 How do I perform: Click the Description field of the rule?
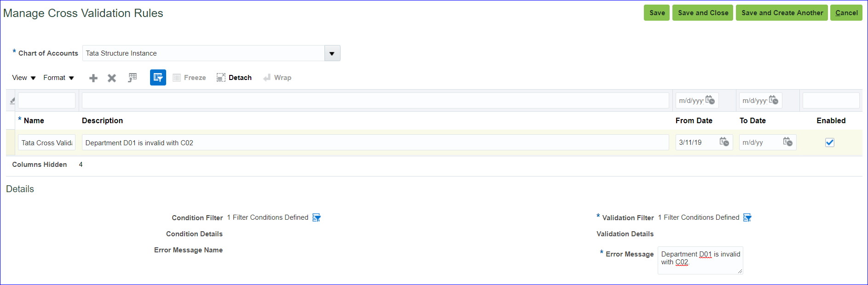pos(375,142)
